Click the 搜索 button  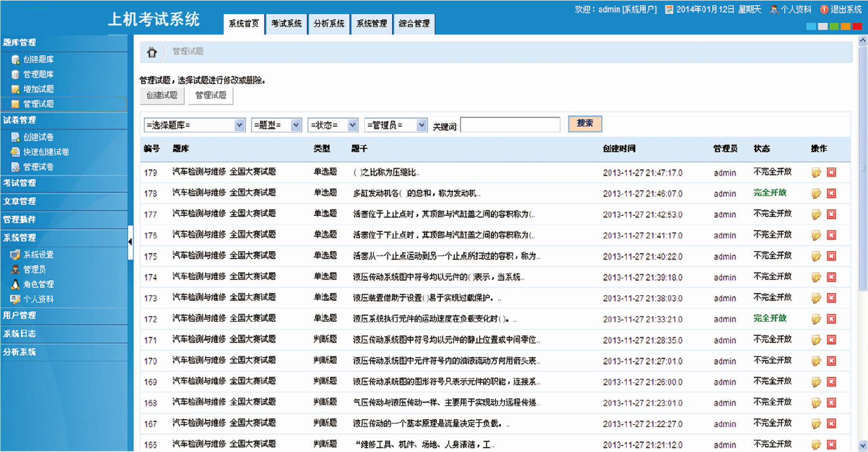tap(585, 124)
